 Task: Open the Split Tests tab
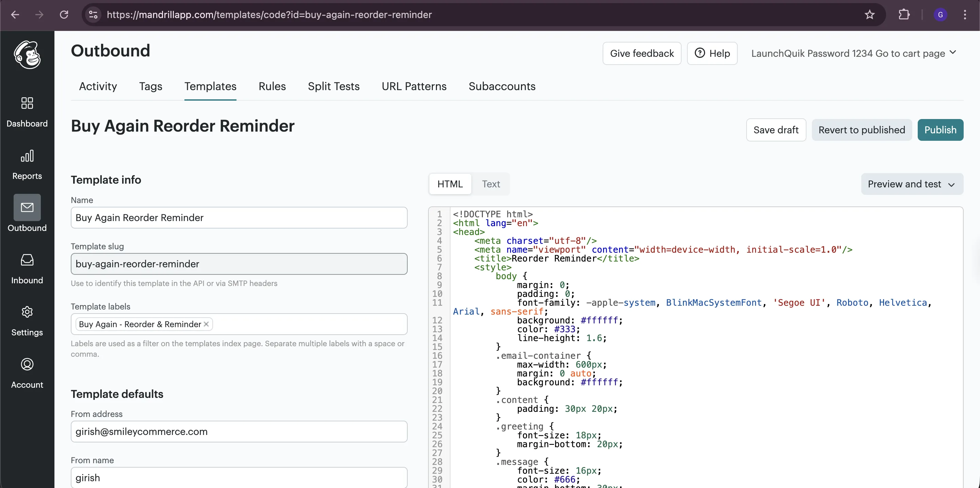pyautogui.click(x=333, y=86)
